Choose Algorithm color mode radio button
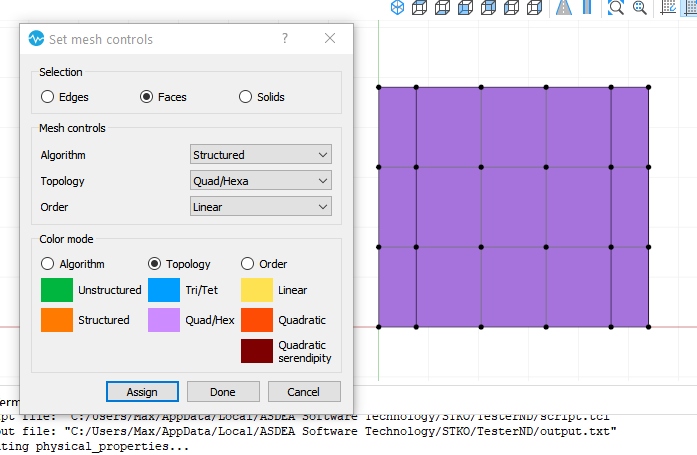 (47, 264)
